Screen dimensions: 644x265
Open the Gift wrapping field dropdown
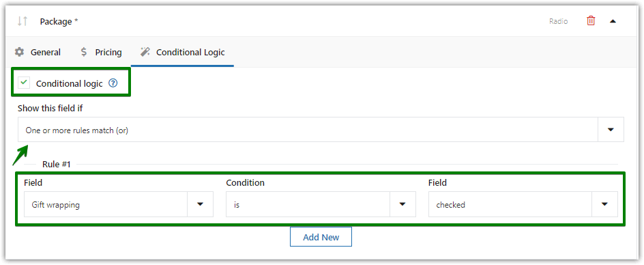[x=118, y=204]
